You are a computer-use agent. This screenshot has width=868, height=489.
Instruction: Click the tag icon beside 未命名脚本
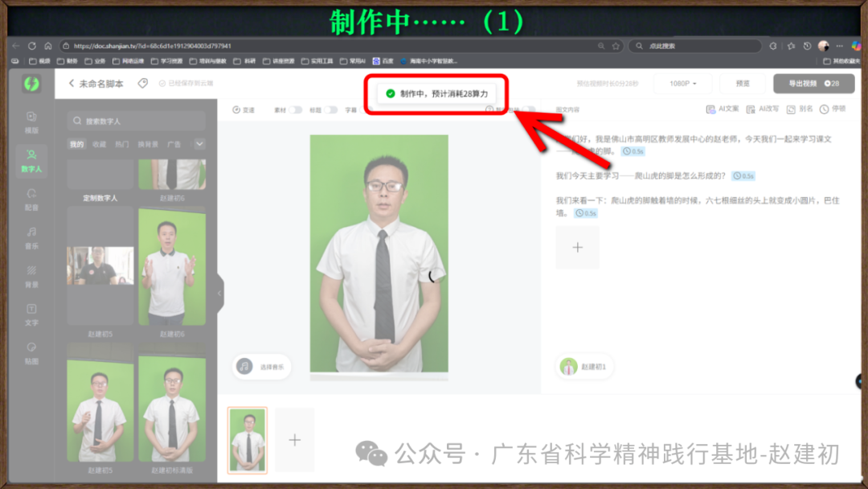point(143,84)
